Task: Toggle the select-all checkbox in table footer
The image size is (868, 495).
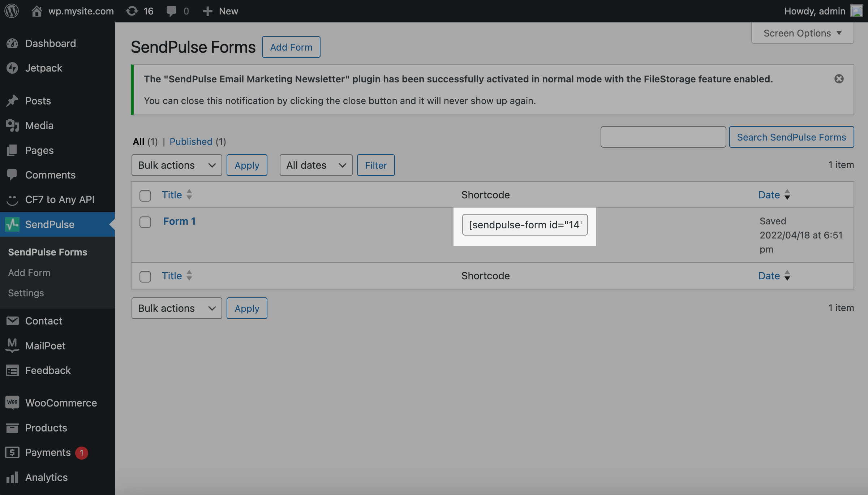Action: coord(145,276)
